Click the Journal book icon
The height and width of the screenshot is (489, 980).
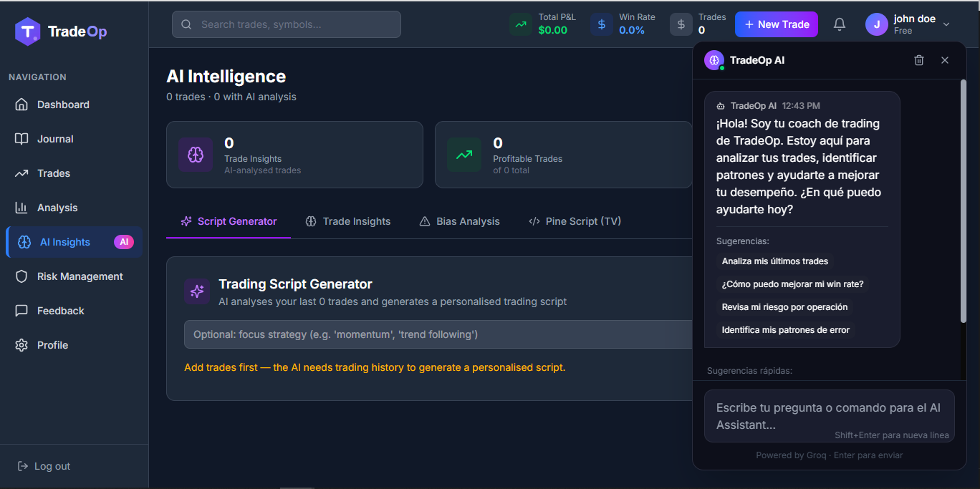point(22,139)
